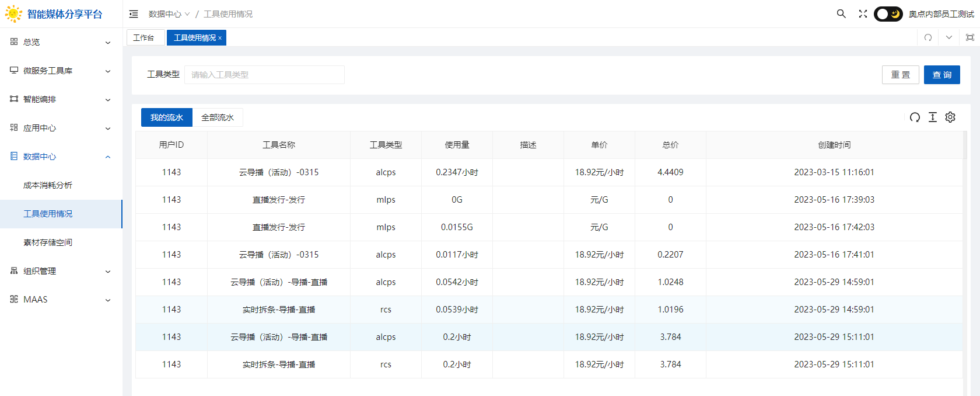Open the tab options chevron dropdown

[x=949, y=37]
